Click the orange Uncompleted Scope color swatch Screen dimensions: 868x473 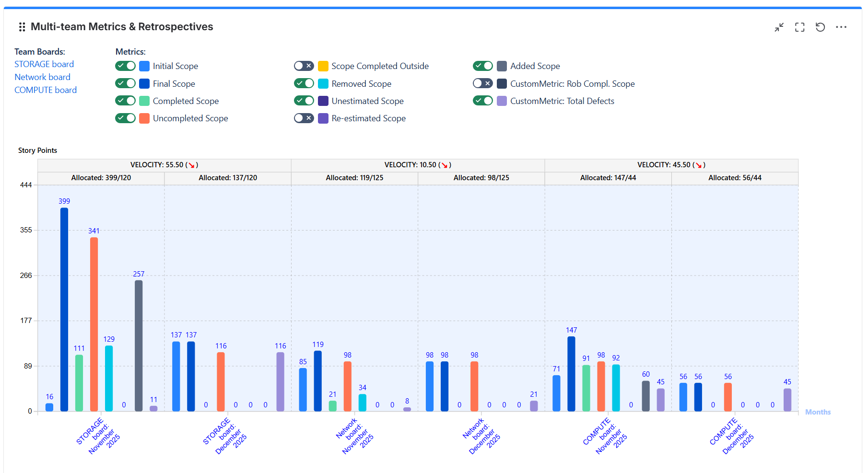(144, 118)
